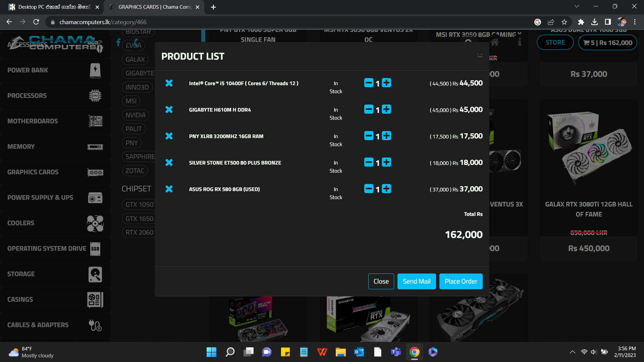Screen dimensions: 644x362
Task: Open browser extensions puzzle icon
Action: point(581,22)
